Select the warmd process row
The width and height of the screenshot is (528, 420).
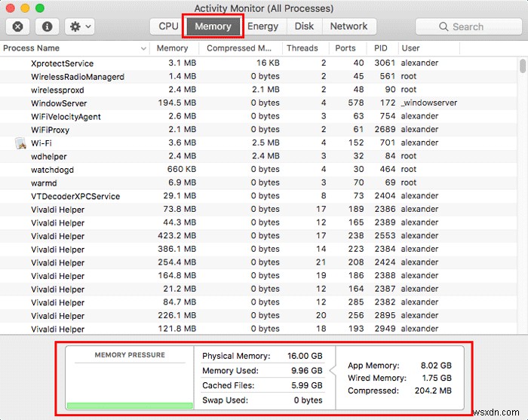click(259, 183)
